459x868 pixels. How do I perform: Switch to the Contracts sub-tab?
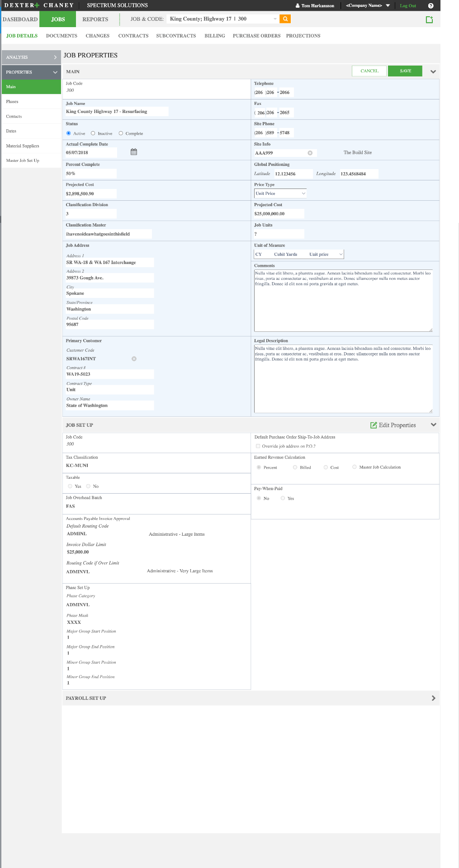[133, 36]
